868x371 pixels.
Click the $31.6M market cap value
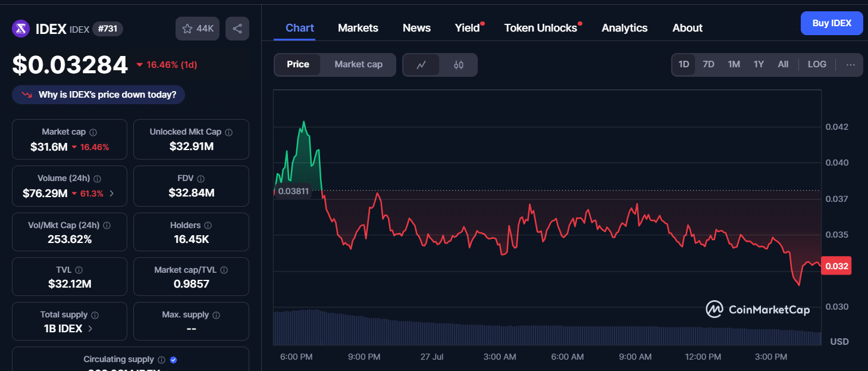[49, 147]
